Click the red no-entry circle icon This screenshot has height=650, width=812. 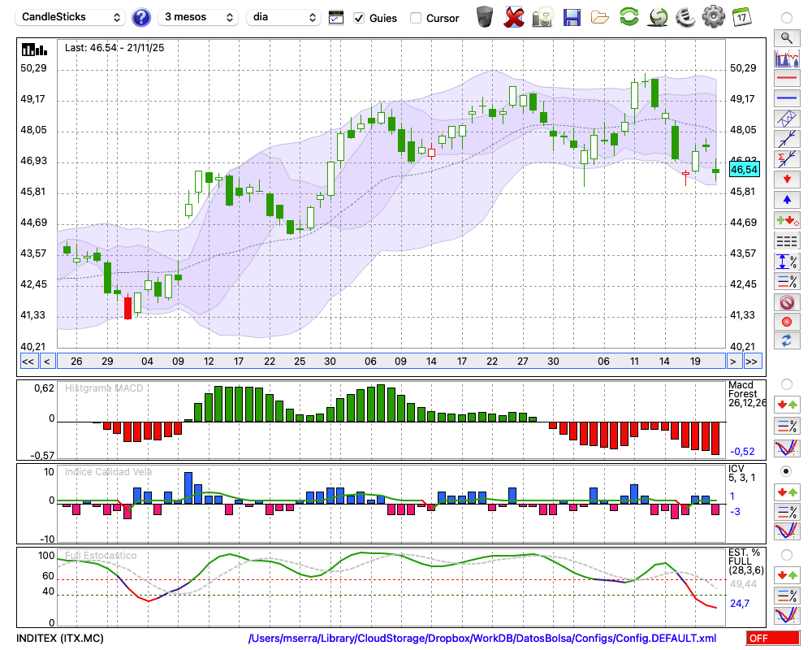[786, 302]
